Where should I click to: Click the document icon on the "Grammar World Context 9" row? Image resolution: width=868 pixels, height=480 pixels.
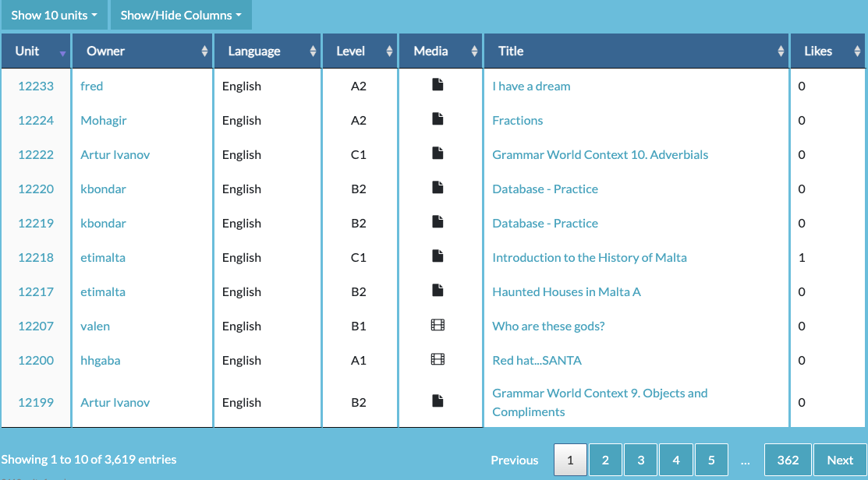tap(438, 401)
